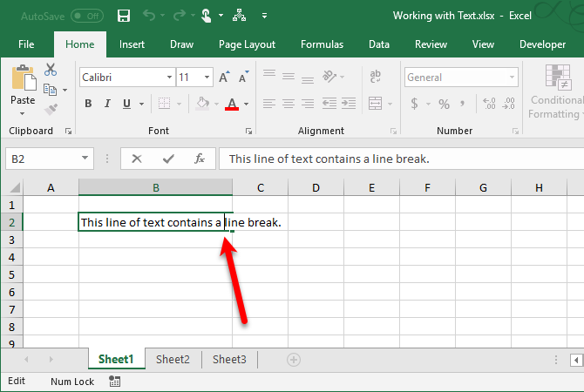This screenshot has width=584, height=392.
Task: Click the Save icon in title bar
Action: click(123, 16)
